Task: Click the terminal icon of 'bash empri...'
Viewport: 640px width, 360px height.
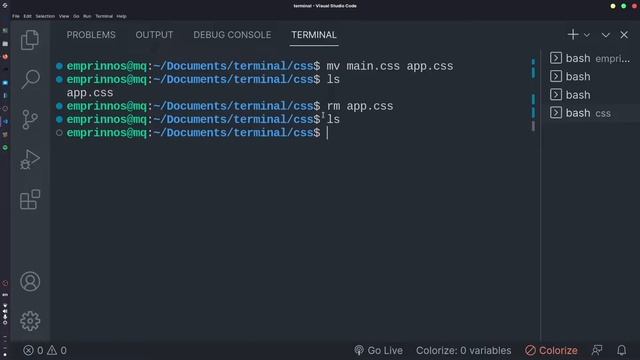Action: click(x=556, y=58)
